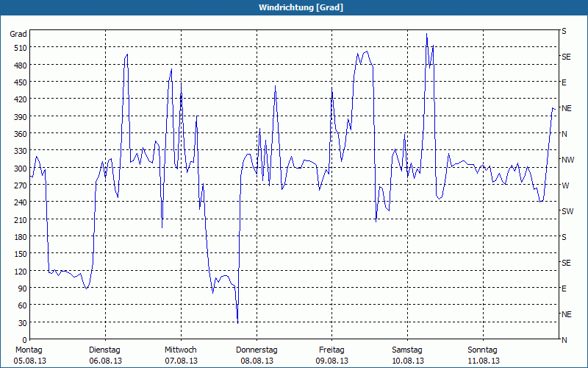
Task: Click the 'SE' compass label at the 480 gridline
Action: point(566,57)
